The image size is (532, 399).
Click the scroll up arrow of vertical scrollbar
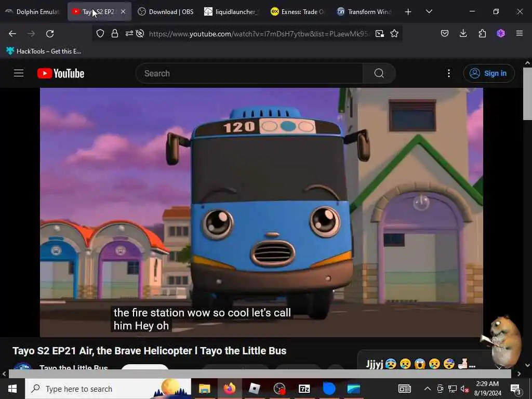[x=527, y=63]
